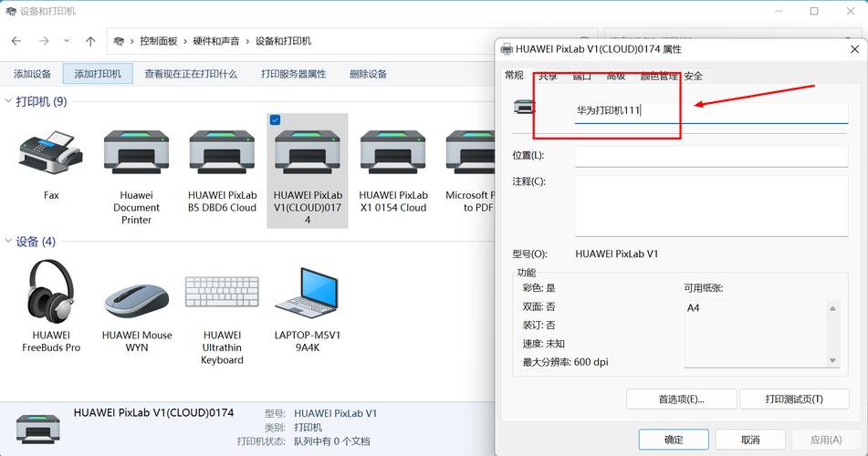
Task: Click the 添加打印机 toolbar command
Action: [98, 74]
